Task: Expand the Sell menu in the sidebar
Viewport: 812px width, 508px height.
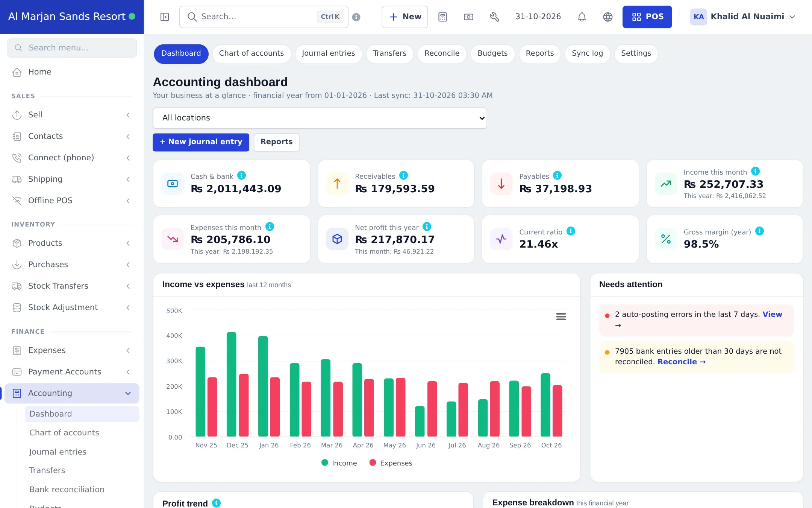Action: pyautogui.click(x=72, y=115)
